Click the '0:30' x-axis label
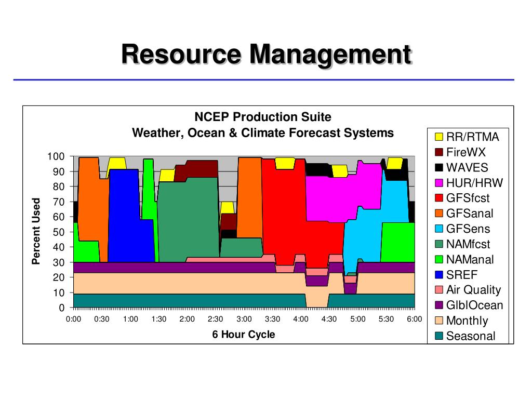The image size is (532, 399). tap(102, 319)
